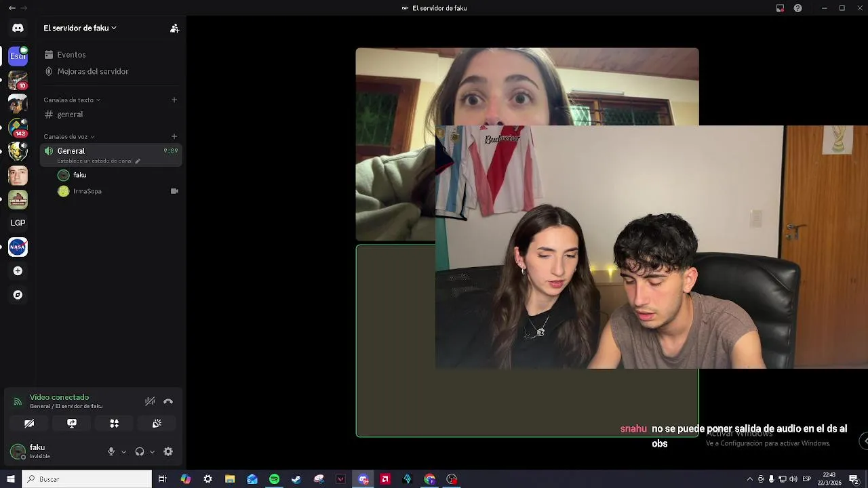Open Spotify from taskbar
Screen dimensions: 868x488
pyautogui.click(x=274, y=479)
